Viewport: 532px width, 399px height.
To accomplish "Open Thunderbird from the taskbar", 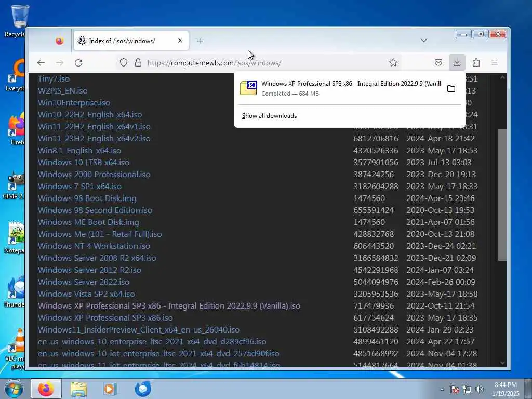I will coord(143,389).
